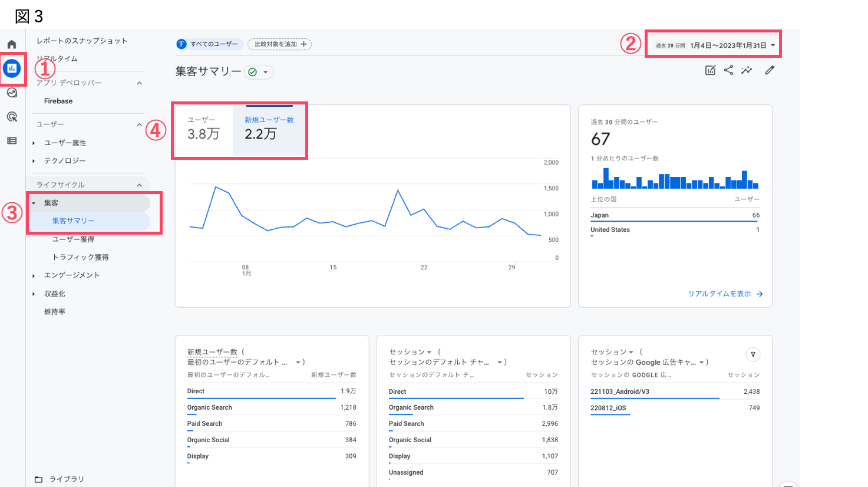Click リアルタイムを表示 link
Image resolution: width=868 pixels, height=487 pixels.
[720, 294]
